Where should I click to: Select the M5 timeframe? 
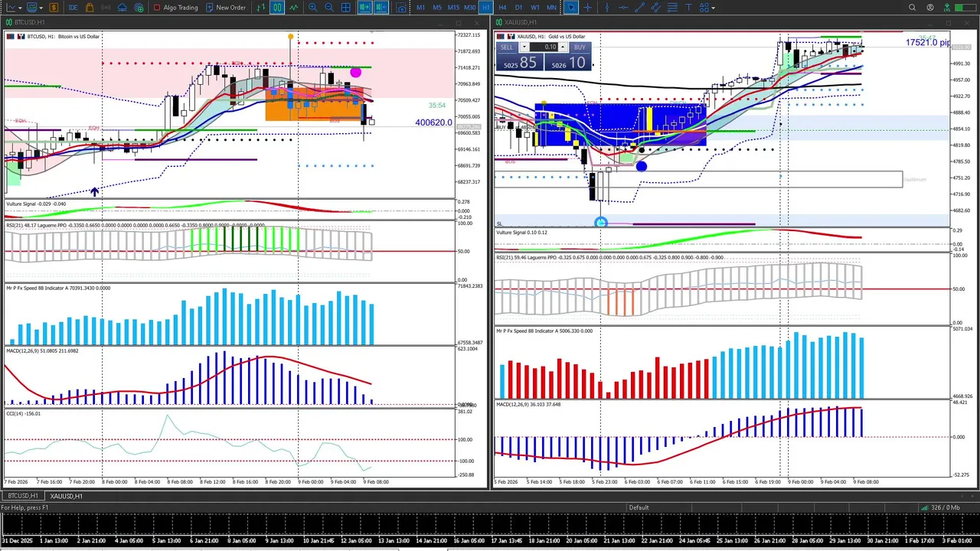pos(437,8)
